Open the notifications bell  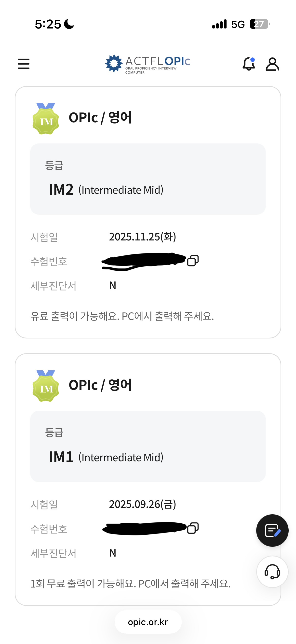[x=249, y=64]
